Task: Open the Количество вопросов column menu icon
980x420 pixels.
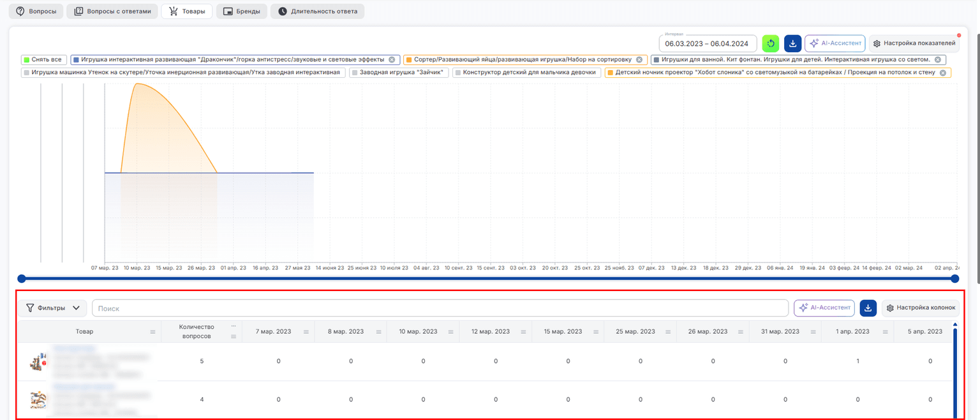Action: coord(234,336)
